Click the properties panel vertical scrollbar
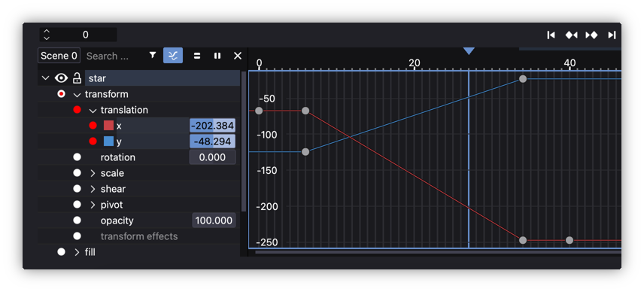Viewport: 644px width, 292px height. click(x=244, y=141)
